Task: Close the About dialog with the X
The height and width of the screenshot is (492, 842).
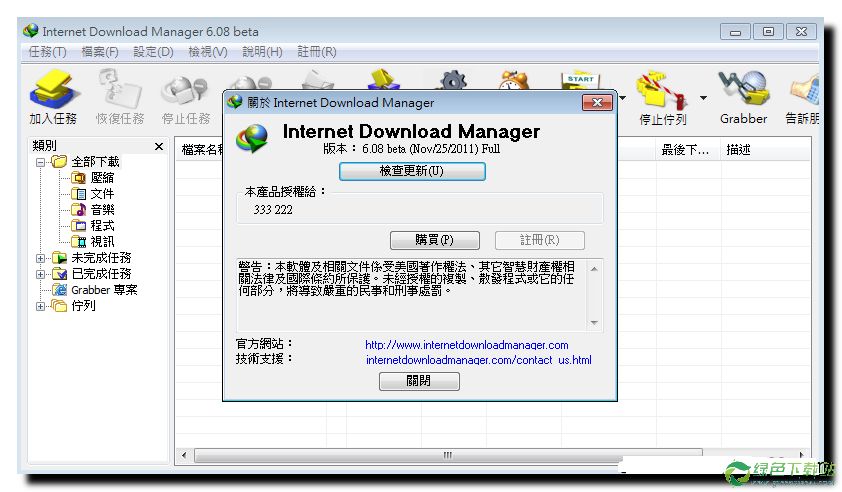Action: point(597,103)
